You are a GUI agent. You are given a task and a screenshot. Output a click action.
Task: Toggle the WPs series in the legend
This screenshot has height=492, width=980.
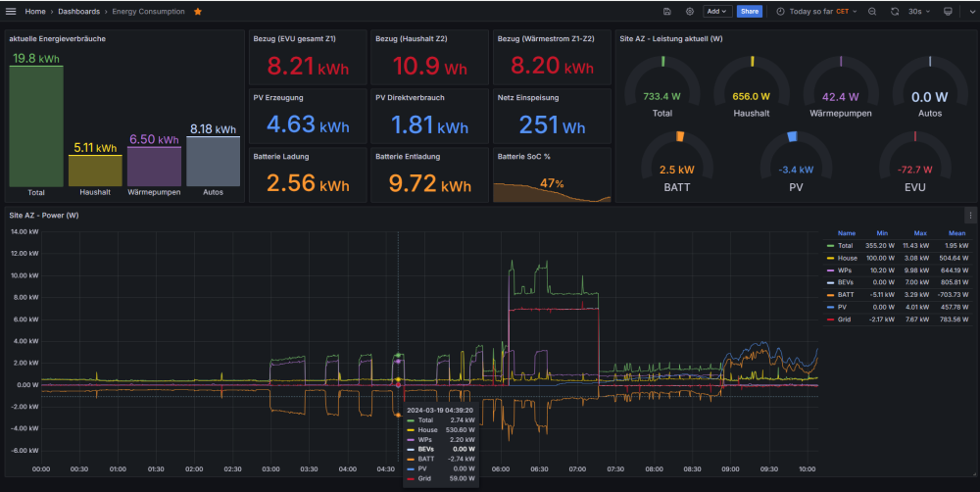pos(845,271)
